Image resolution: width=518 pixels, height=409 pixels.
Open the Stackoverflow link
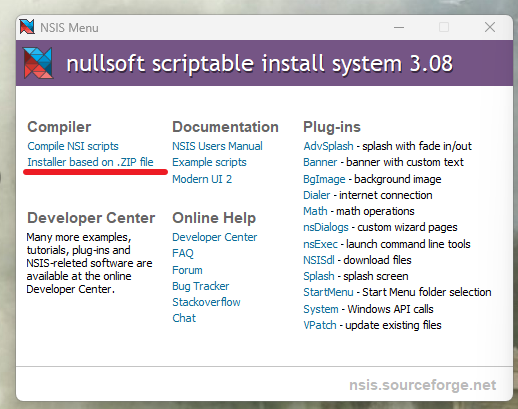tap(206, 302)
